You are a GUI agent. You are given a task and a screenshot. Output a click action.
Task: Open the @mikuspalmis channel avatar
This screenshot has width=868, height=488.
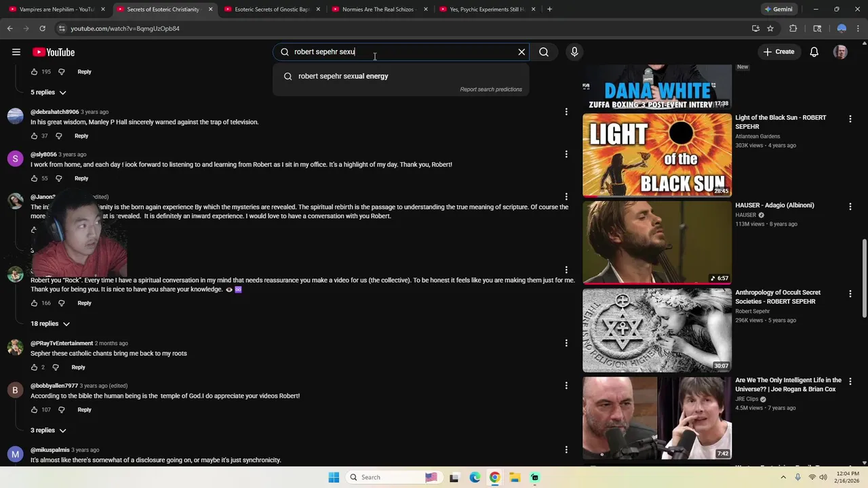coord(15,454)
